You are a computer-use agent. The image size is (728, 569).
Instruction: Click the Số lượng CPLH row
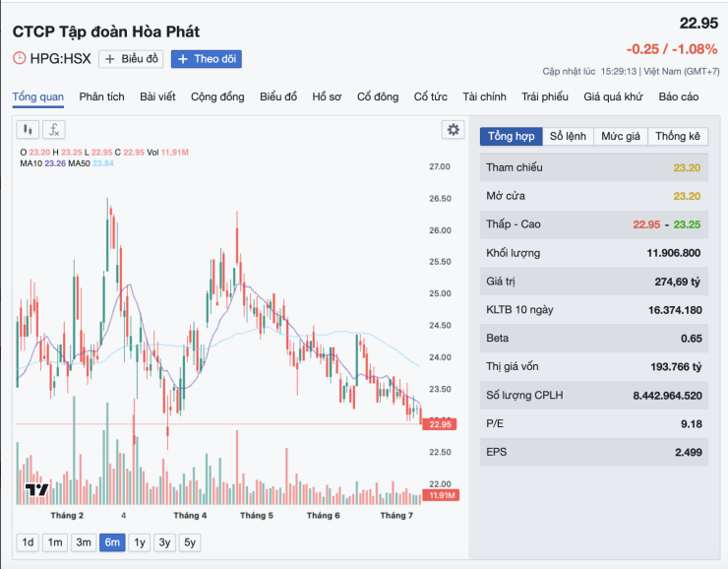[594, 396]
